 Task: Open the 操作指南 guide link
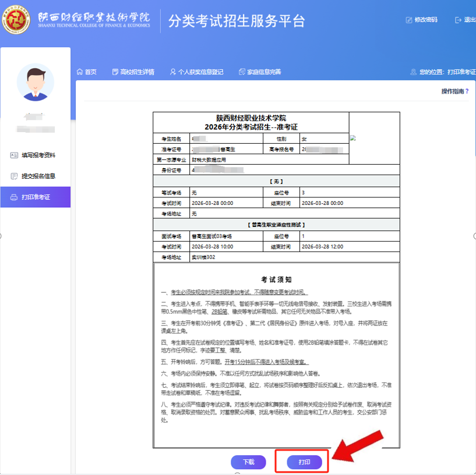(452, 91)
